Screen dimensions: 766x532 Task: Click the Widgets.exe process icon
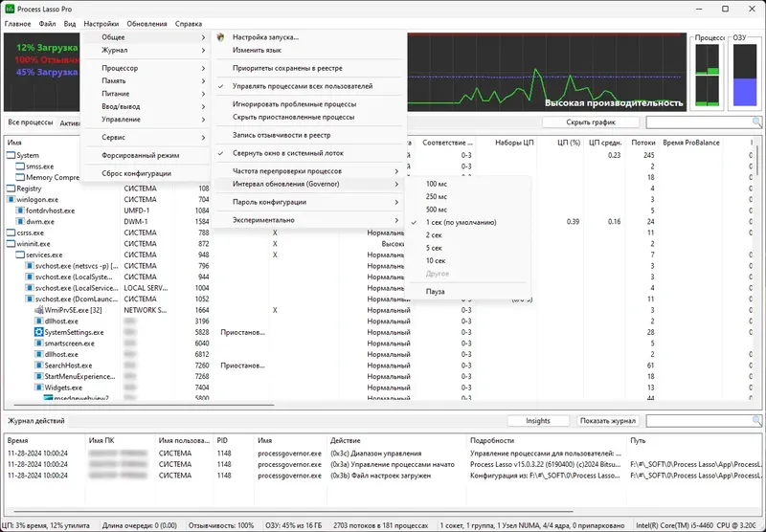39,388
